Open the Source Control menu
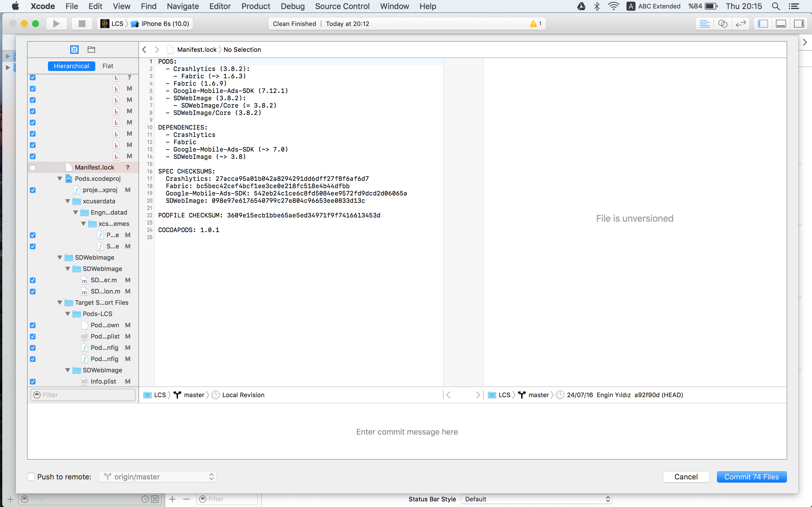This screenshot has height=507, width=812. point(342,6)
